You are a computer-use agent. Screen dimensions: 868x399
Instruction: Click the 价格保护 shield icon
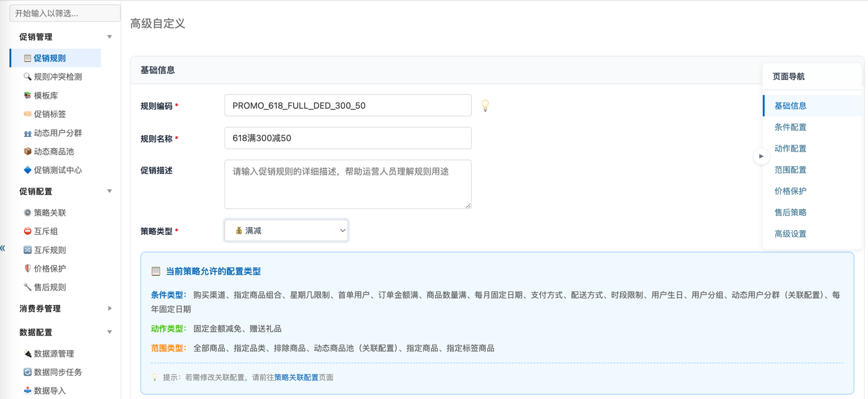click(x=27, y=268)
